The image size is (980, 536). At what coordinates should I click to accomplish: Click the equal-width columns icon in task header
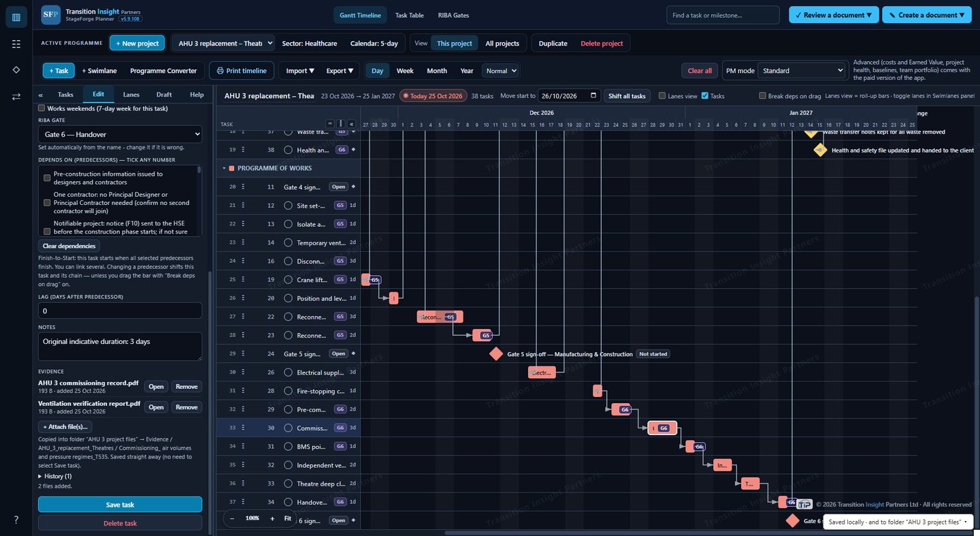[x=330, y=123]
